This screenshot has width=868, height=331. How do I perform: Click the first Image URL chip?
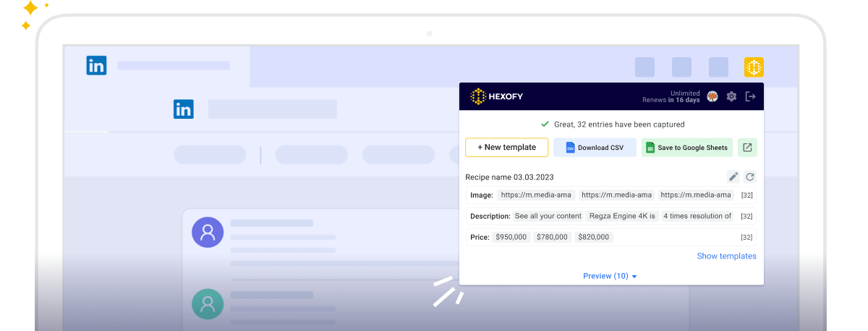click(536, 195)
